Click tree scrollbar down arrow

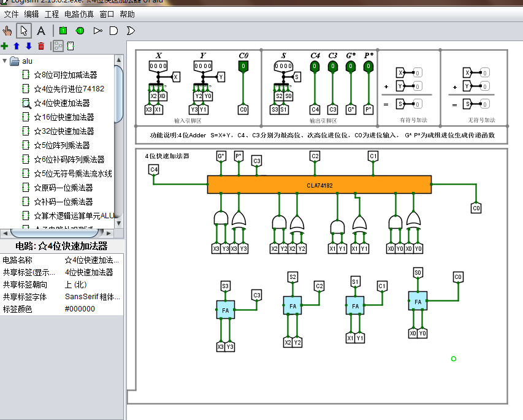pyautogui.click(x=119, y=223)
